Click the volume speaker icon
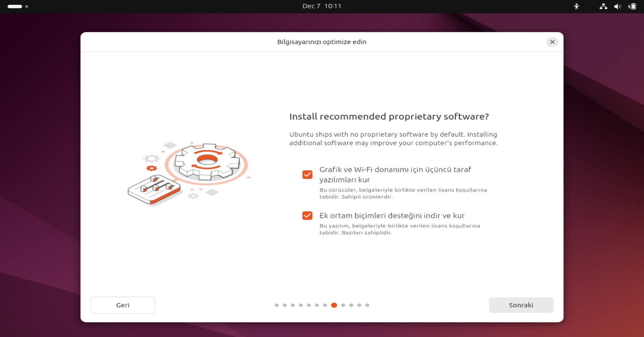The height and width of the screenshot is (337, 644). click(x=617, y=6)
